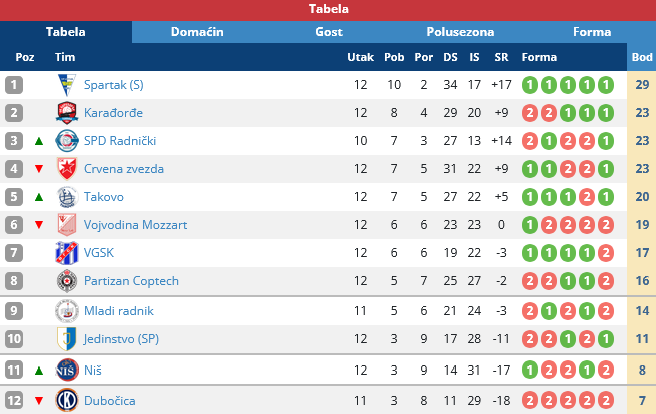
Task: Click the Partizan Coptech club crest
Action: (66, 282)
